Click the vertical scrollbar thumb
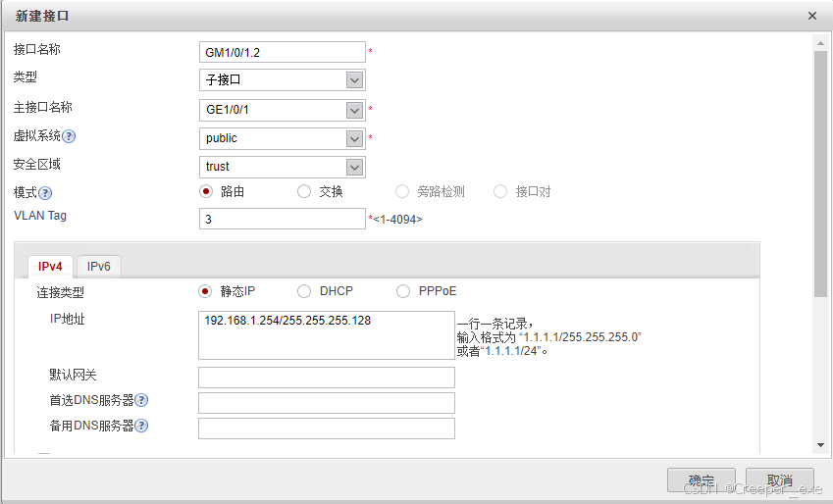The width and height of the screenshot is (833, 504). [x=820, y=174]
